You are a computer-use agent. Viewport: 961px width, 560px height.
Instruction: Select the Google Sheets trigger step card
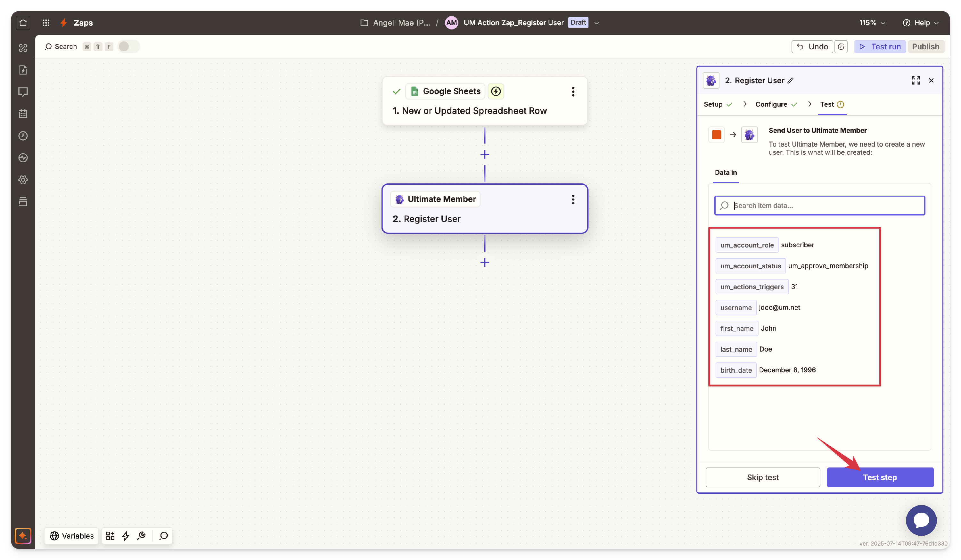click(484, 101)
